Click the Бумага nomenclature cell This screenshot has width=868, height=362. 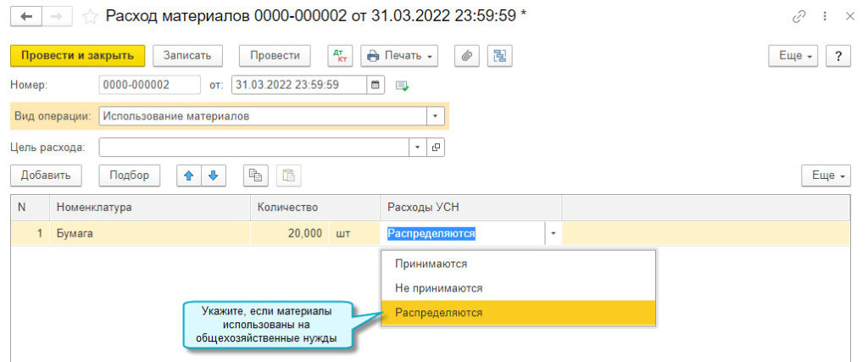[150, 234]
